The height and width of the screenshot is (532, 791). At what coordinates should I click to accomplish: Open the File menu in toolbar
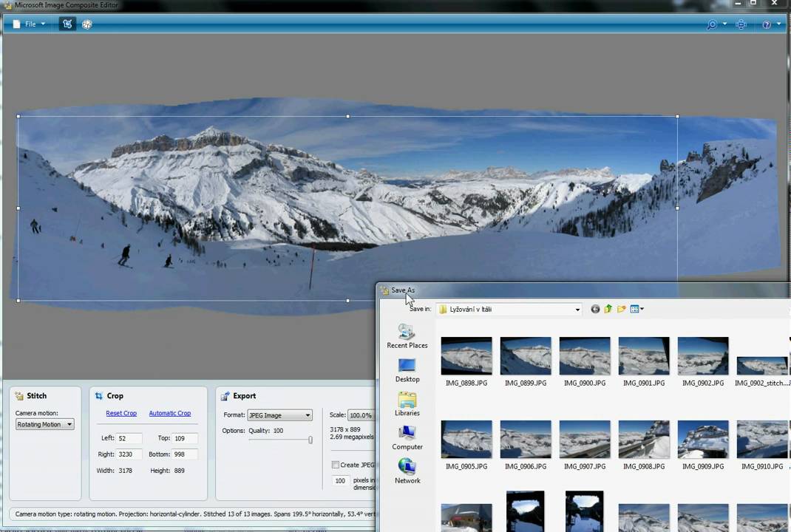click(x=29, y=24)
